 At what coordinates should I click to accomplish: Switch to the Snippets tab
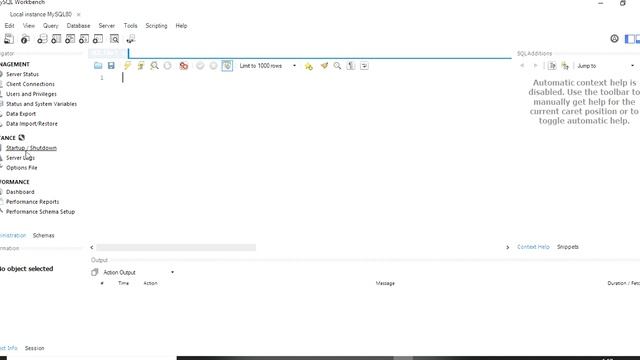(568, 247)
